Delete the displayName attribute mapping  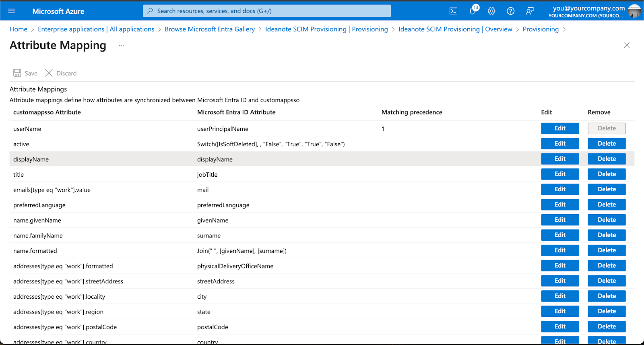click(607, 159)
